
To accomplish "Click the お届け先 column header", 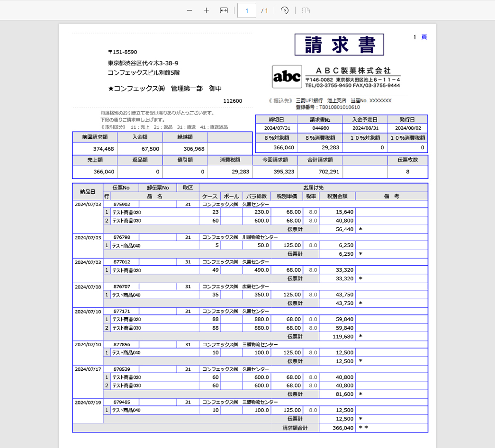I will click(314, 188).
